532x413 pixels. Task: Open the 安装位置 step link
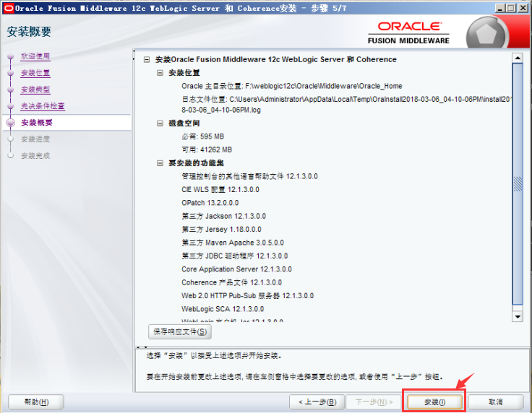click(x=35, y=73)
